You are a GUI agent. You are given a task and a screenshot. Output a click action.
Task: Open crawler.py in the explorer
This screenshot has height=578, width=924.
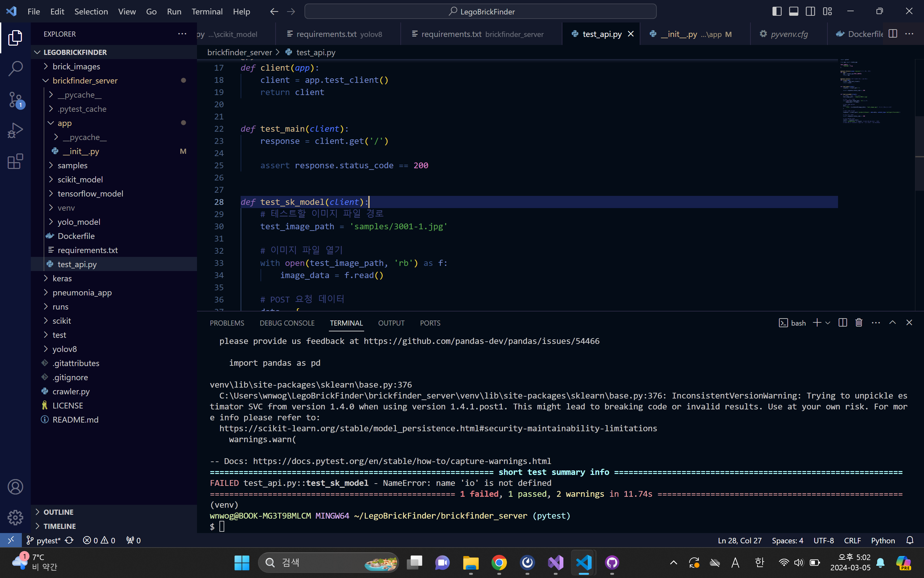coord(114,391)
